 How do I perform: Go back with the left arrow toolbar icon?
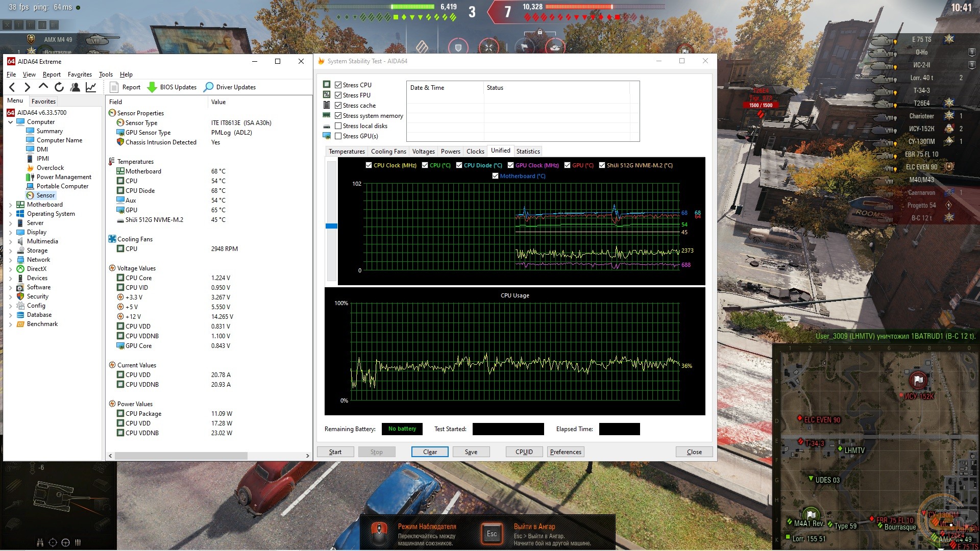(x=13, y=87)
